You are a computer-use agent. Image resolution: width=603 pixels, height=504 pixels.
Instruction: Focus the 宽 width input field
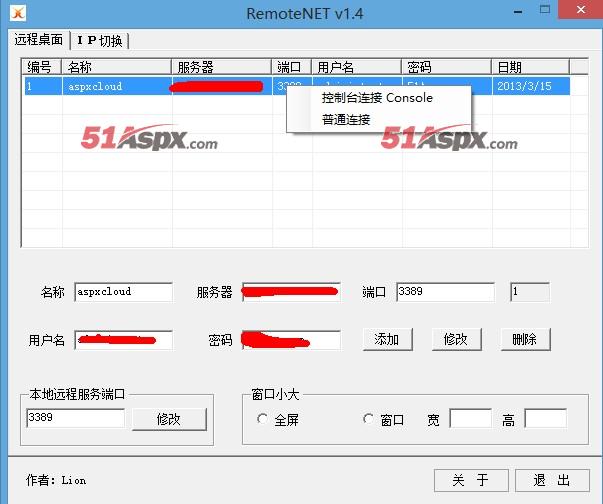click(470, 418)
